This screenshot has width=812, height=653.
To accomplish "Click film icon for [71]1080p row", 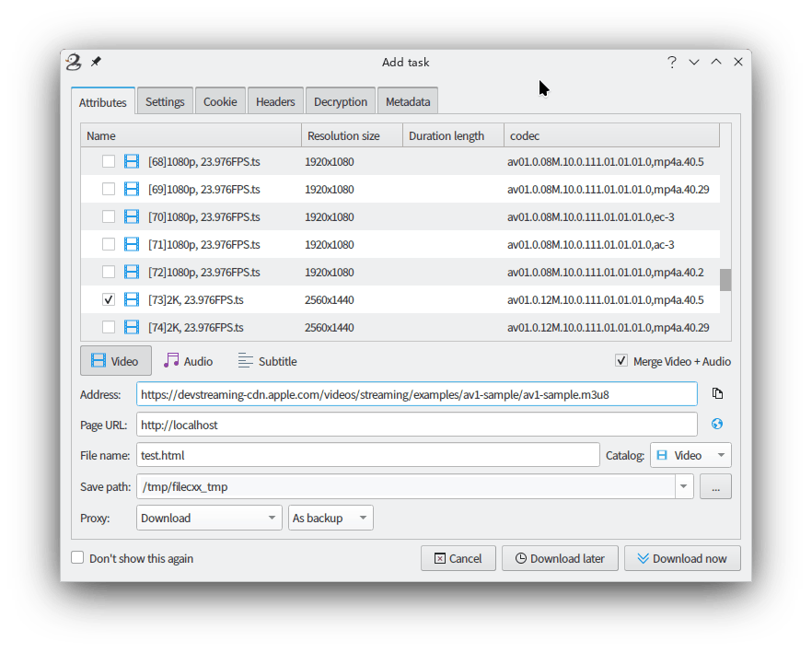I will (132, 244).
